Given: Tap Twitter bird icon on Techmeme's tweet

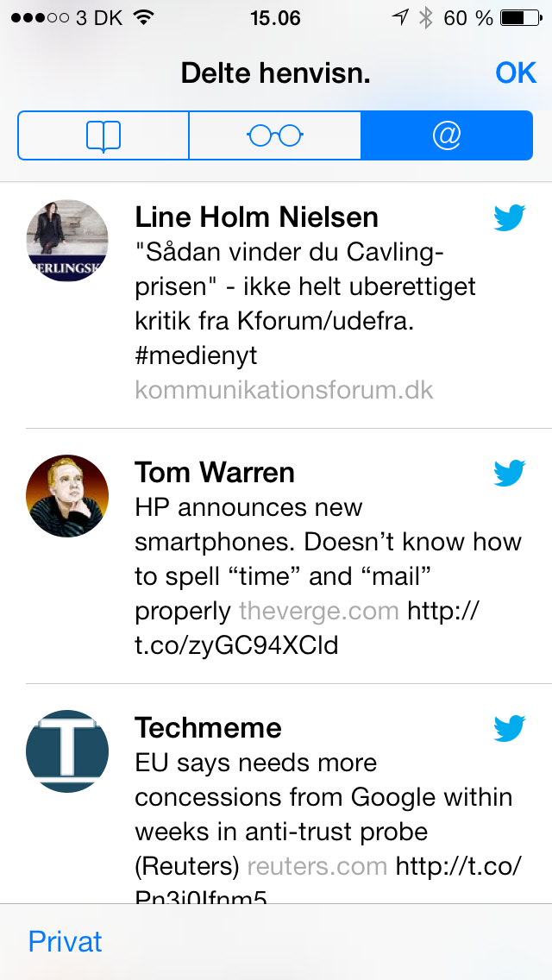Looking at the screenshot, I should [x=510, y=729].
